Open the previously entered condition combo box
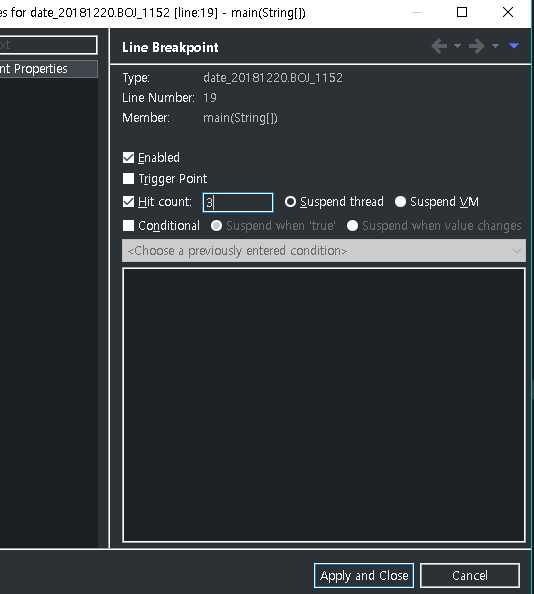Screen dimensions: 534x594 click(324, 250)
